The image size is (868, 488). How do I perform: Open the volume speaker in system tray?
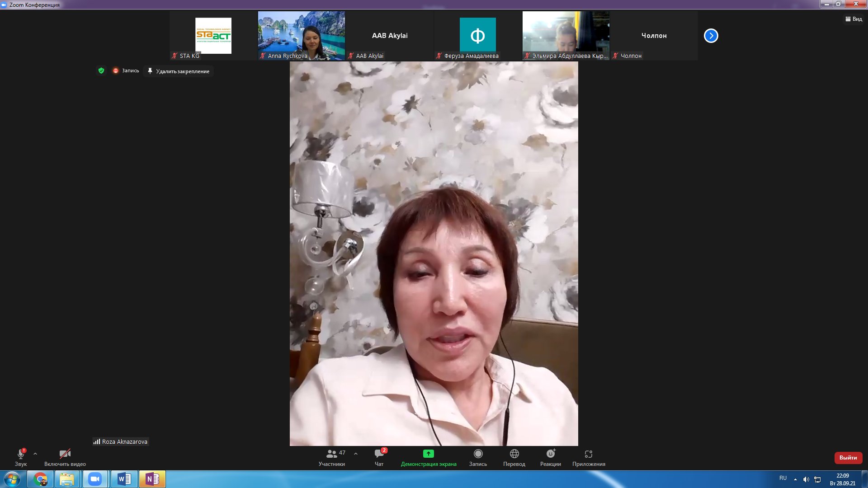(806, 479)
